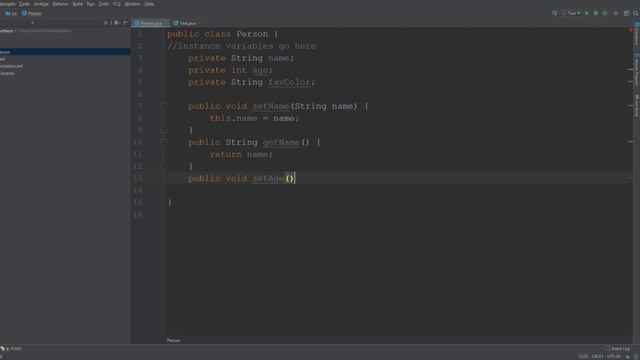Click fold end marker of getName method

164,166
